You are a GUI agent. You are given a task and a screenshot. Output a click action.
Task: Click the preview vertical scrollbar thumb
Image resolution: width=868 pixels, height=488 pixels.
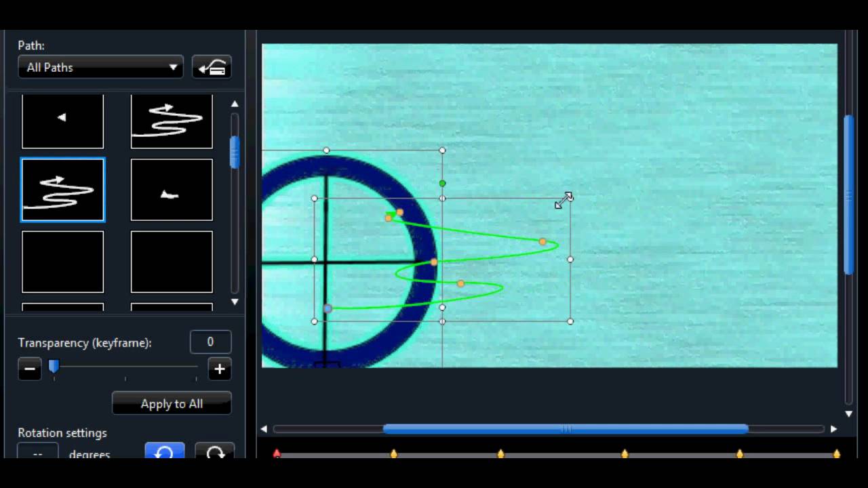point(848,195)
